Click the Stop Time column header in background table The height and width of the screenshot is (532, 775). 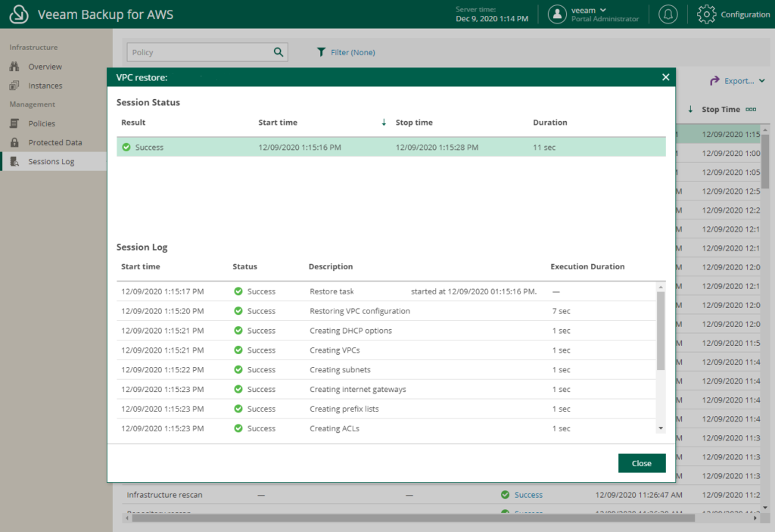(721, 109)
